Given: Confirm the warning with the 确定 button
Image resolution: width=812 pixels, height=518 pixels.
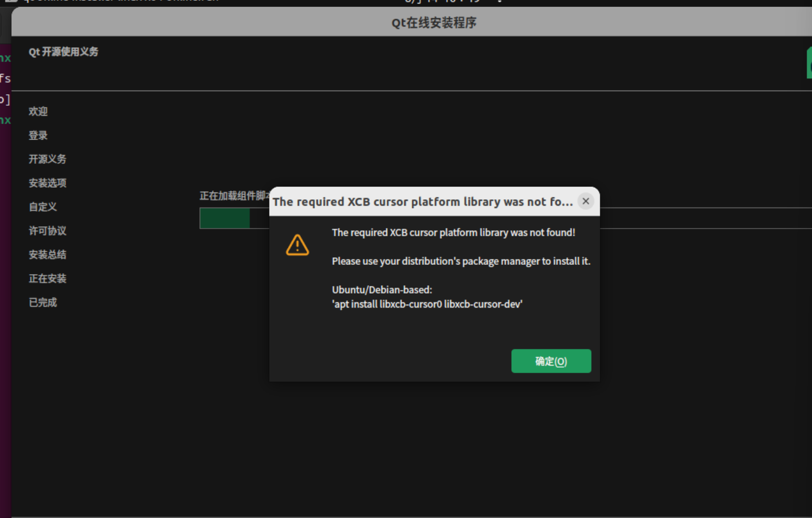Looking at the screenshot, I should tap(551, 361).
